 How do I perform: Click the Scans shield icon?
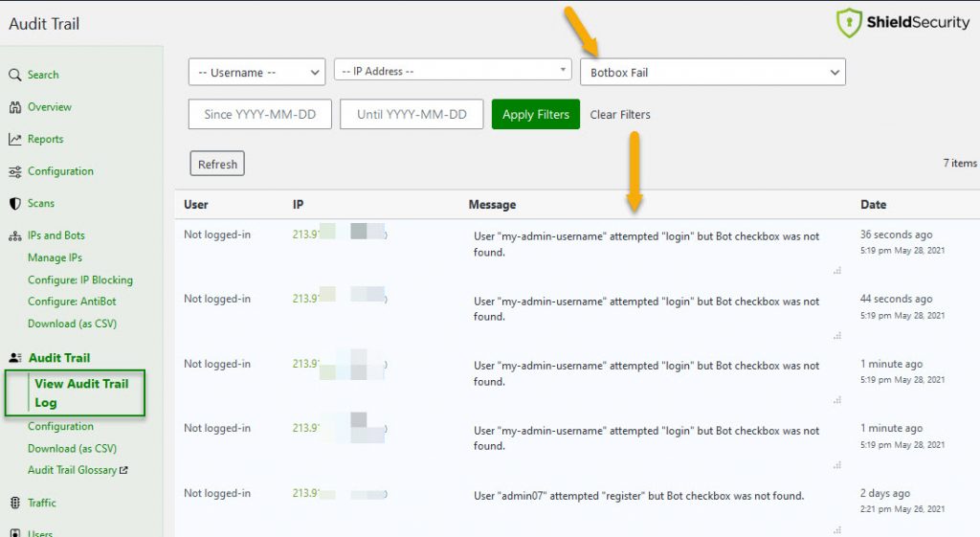click(15, 204)
